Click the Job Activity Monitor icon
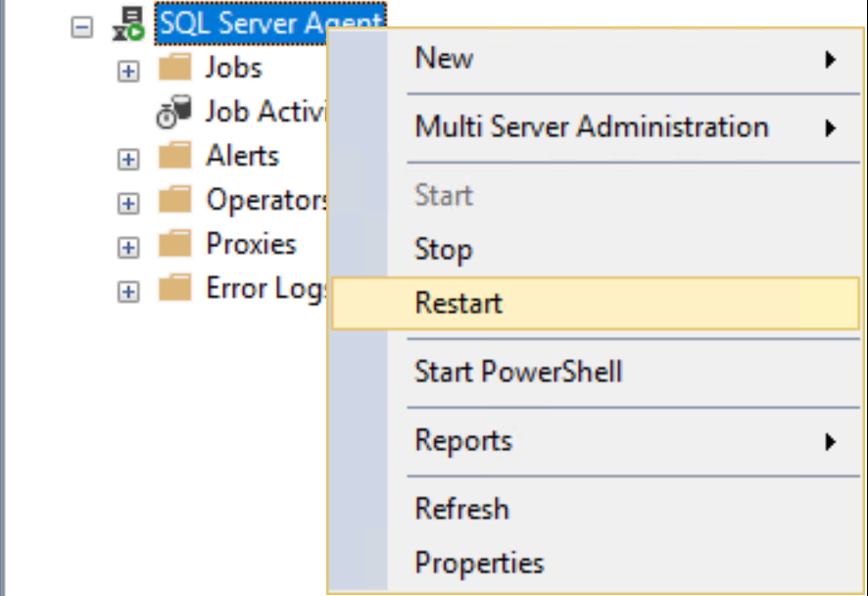The width and height of the screenshot is (868, 596). click(x=173, y=112)
